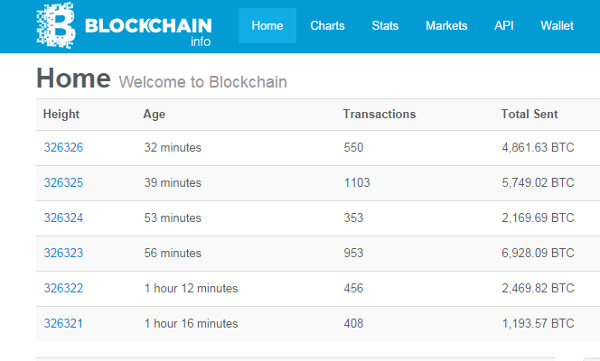Open the Home navigation tab
This screenshot has height=361, width=600.
click(x=267, y=26)
